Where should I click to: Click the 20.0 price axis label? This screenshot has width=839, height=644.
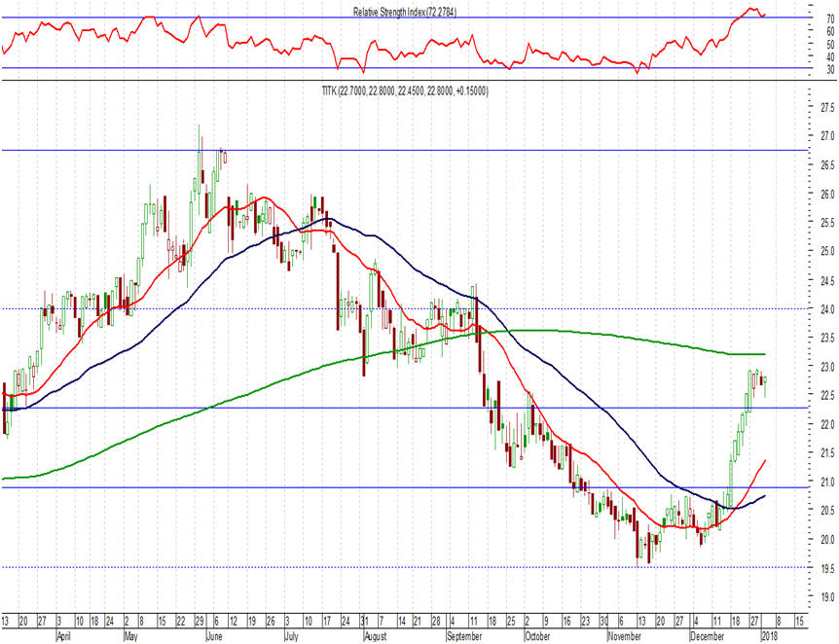tap(827, 539)
